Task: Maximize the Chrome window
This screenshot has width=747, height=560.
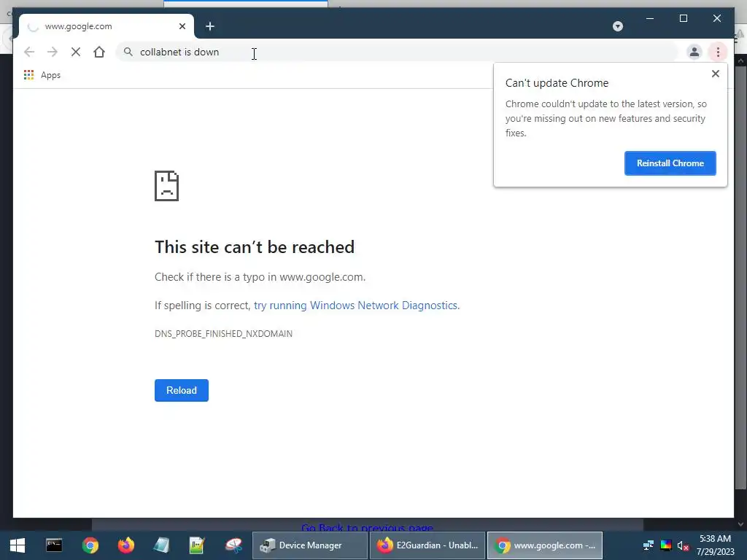Action: tap(683, 18)
